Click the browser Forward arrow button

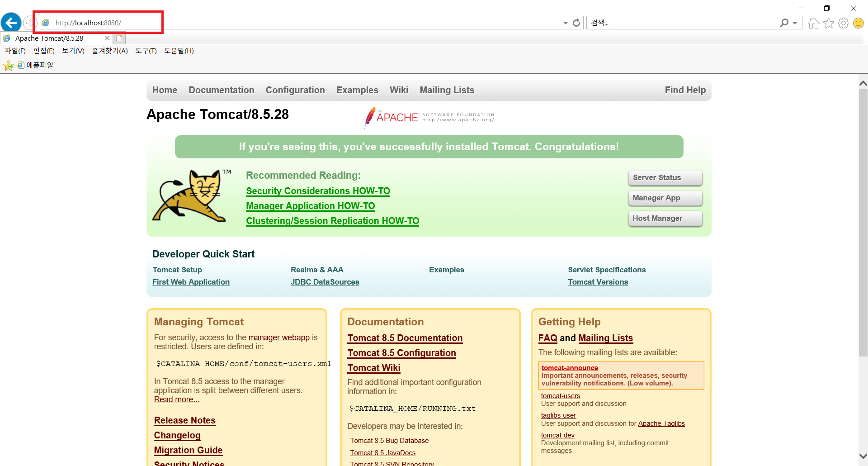coord(29,23)
